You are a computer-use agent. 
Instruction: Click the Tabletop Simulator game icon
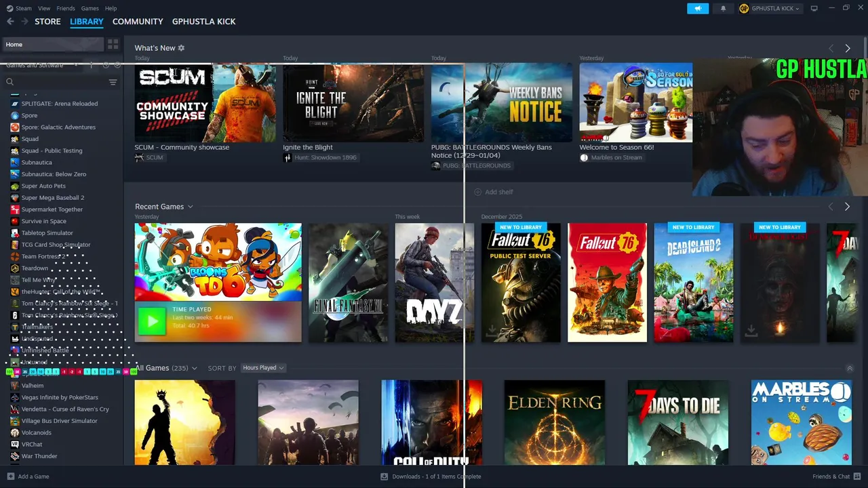[x=15, y=233]
